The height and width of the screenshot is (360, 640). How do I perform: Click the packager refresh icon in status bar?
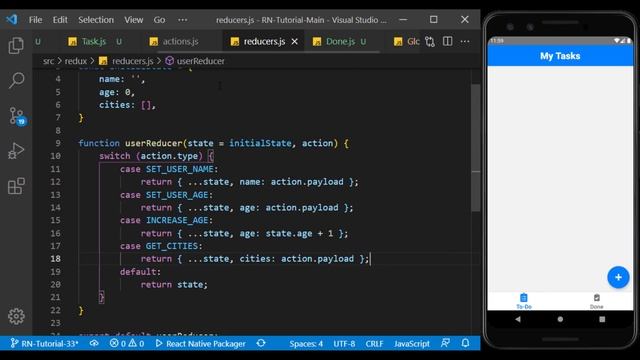[x=261, y=343]
